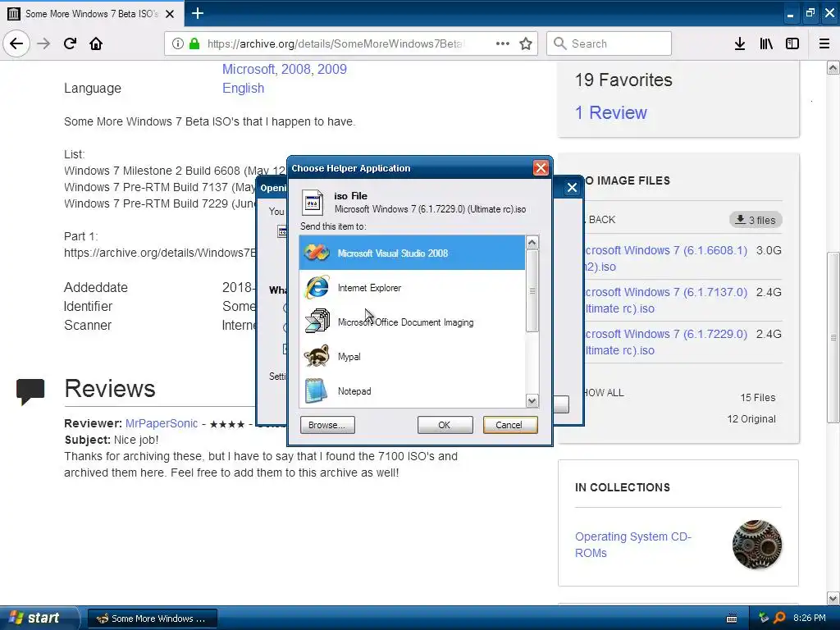This screenshot has width=840, height=630.
Task: Close the Opening dialog behind helper dialog
Action: pyautogui.click(x=572, y=188)
